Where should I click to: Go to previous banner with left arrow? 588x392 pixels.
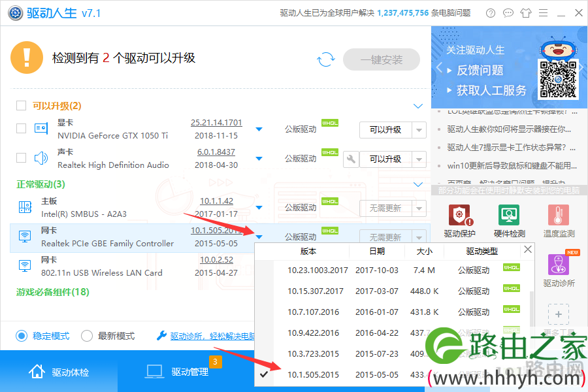point(440,68)
